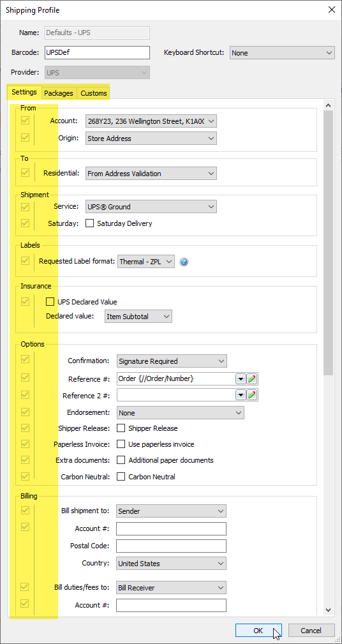Open the Keyboard Shortcut dropdown
Image resolution: width=342 pixels, height=644 pixels.
pyautogui.click(x=282, y=52)
